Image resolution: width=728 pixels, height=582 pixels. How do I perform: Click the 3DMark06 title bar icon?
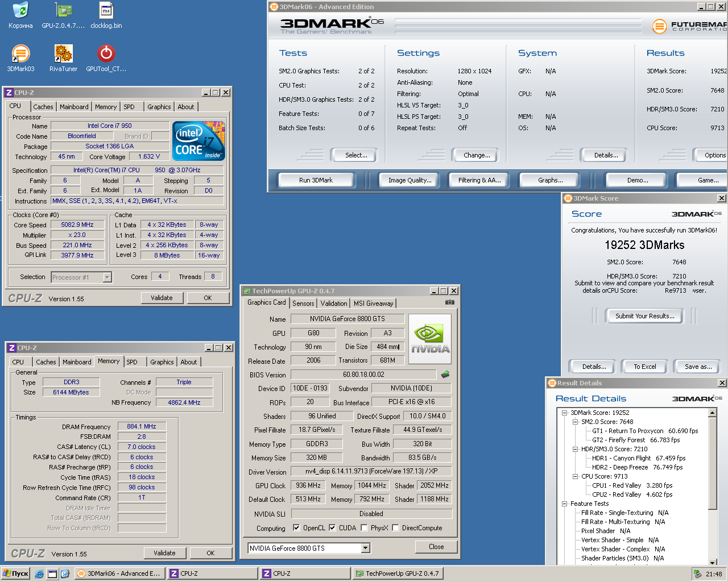274,7
